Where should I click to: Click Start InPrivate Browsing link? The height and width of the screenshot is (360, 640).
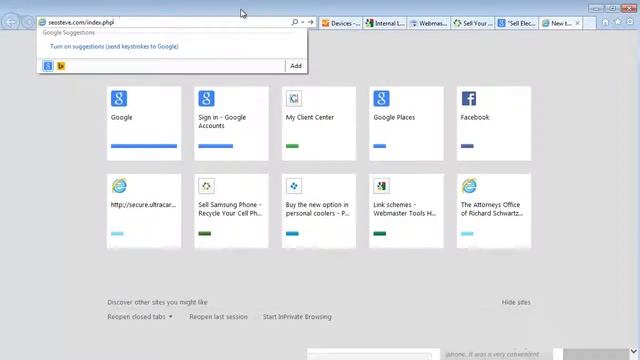coord(297,317)
